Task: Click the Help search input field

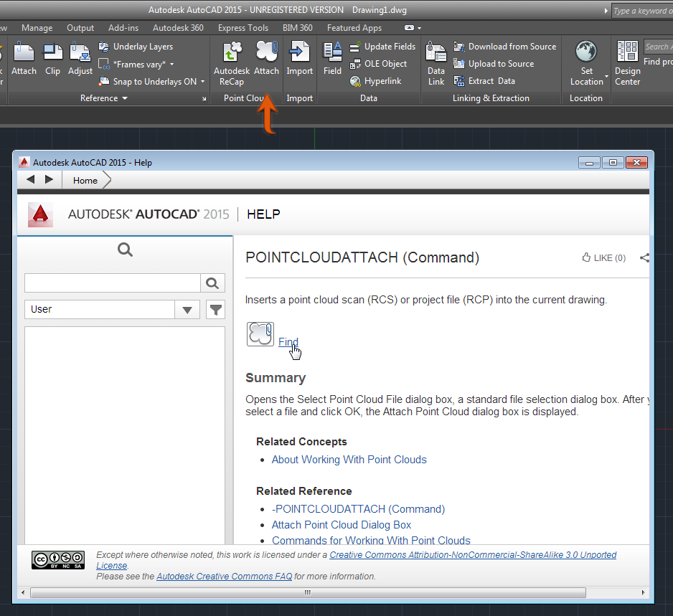Action: pyautogui.click(x=112, y=283)
